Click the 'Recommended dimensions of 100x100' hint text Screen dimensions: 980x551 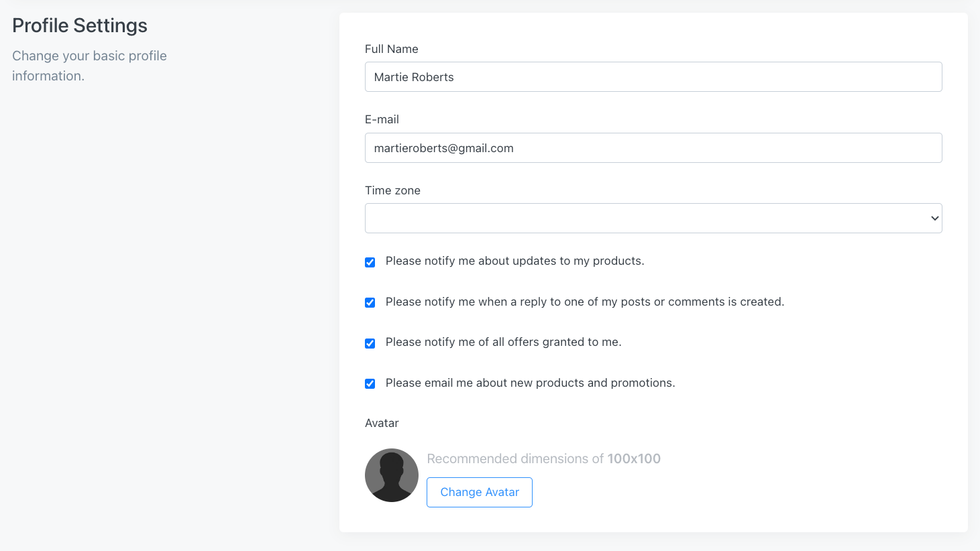543,458
